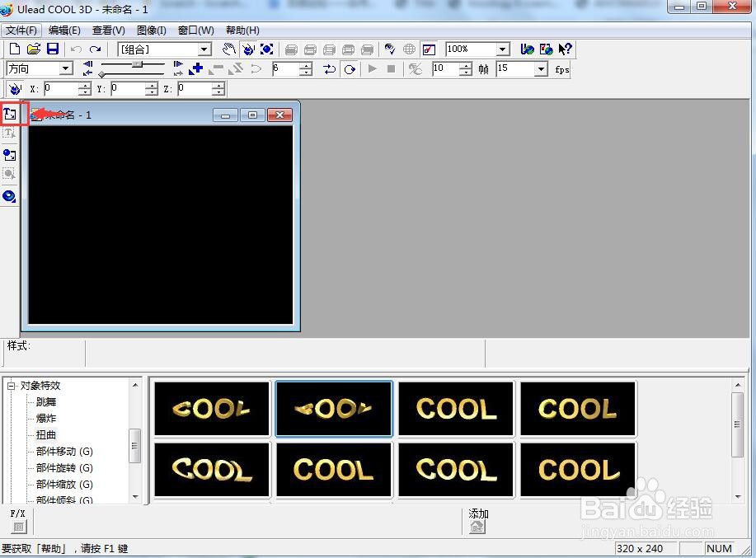This screenshot has width=756, height=558.
Task: Click the F/X button below effect tree
Action: [19, 527]
